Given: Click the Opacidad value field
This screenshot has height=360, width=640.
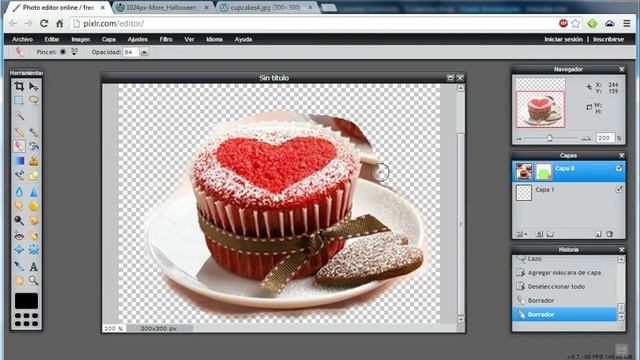Looking at the screenshot, I should 131,52.
